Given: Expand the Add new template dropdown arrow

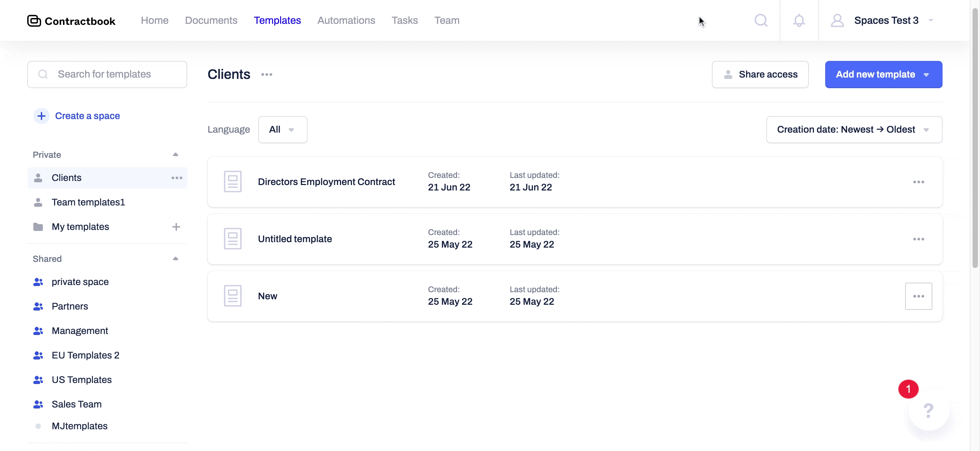Looking at the screenshot, I should [x=926, y=75].
